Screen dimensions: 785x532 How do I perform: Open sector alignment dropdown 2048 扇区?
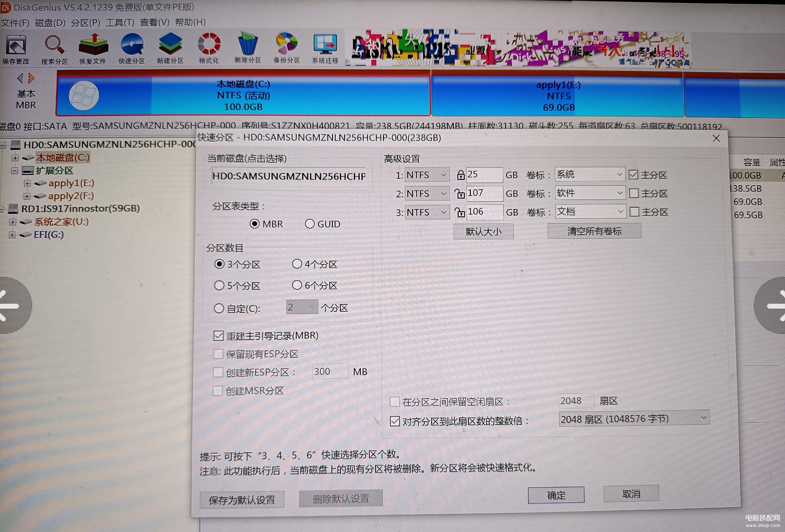pos(634,418)
